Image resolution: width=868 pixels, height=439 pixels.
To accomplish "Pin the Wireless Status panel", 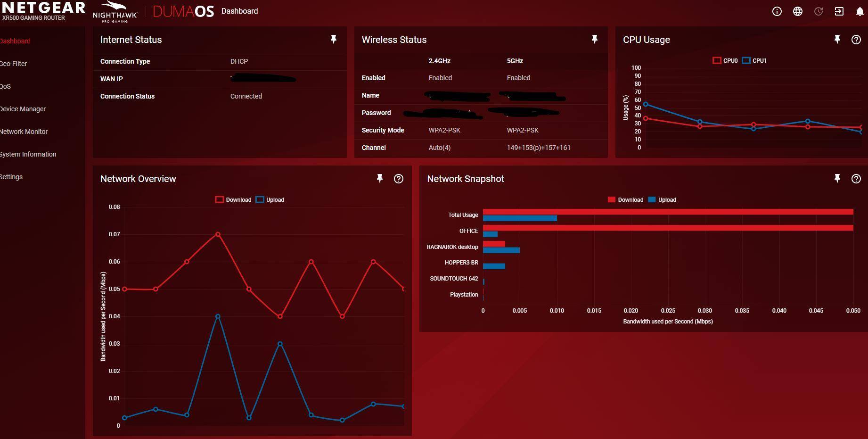I will (594, 40).
